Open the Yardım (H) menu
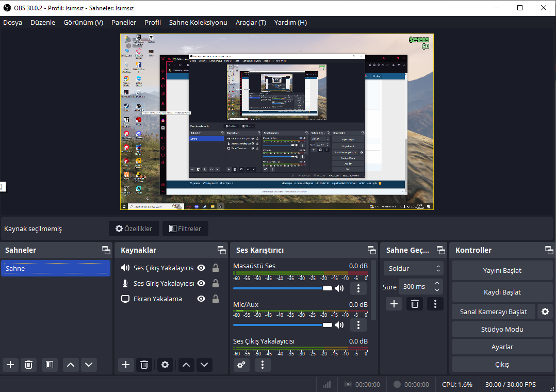 click(290, 22)
